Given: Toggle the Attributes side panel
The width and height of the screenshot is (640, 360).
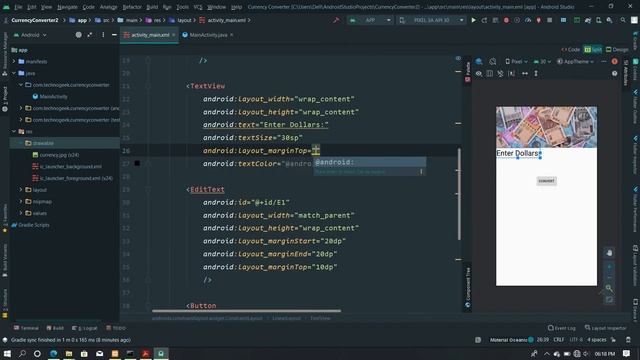Looking at the screenshot, I should pos(625,73).
